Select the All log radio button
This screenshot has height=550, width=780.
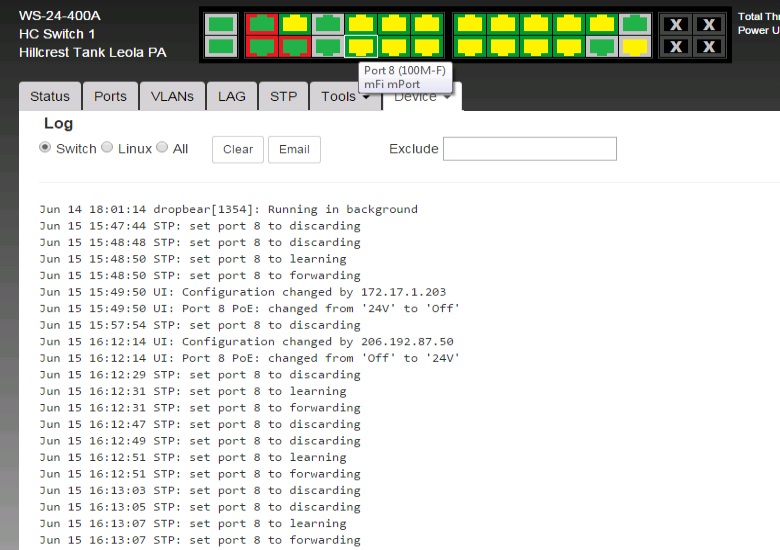[163, 148]
